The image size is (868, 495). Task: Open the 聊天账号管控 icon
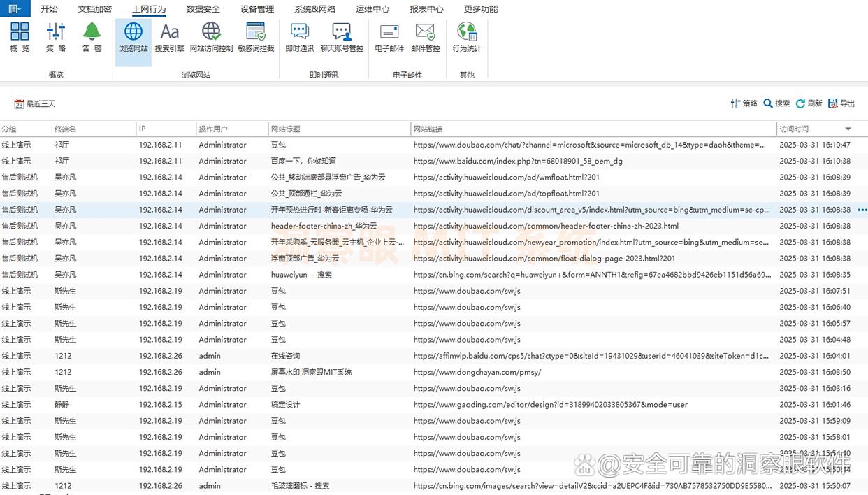tap(342, 38)
